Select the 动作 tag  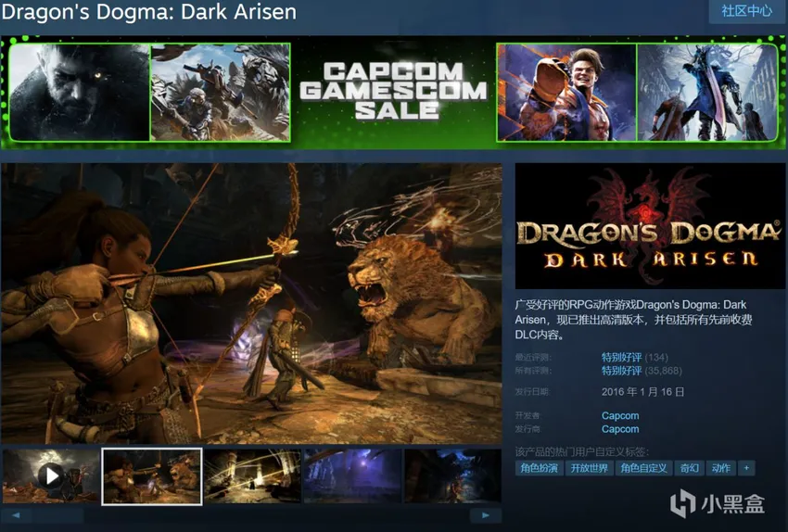(721, 468)
